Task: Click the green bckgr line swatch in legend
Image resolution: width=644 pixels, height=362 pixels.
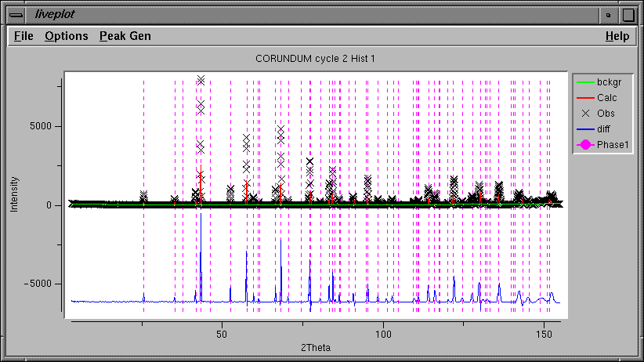Action: click(585, 82)
